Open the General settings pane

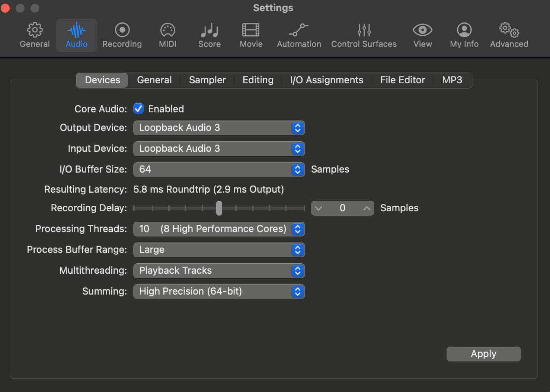[x=35, y=35]
